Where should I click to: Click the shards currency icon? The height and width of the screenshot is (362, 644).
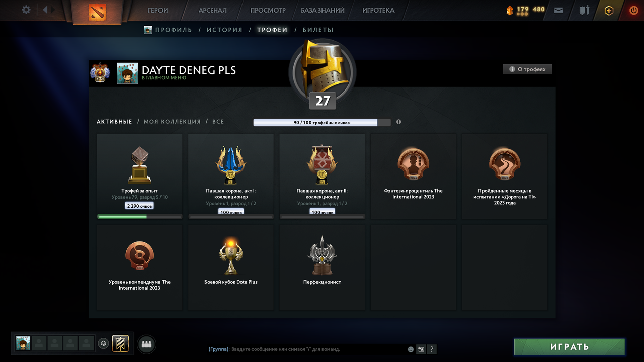pyautogui.click(x=509, y=10)
